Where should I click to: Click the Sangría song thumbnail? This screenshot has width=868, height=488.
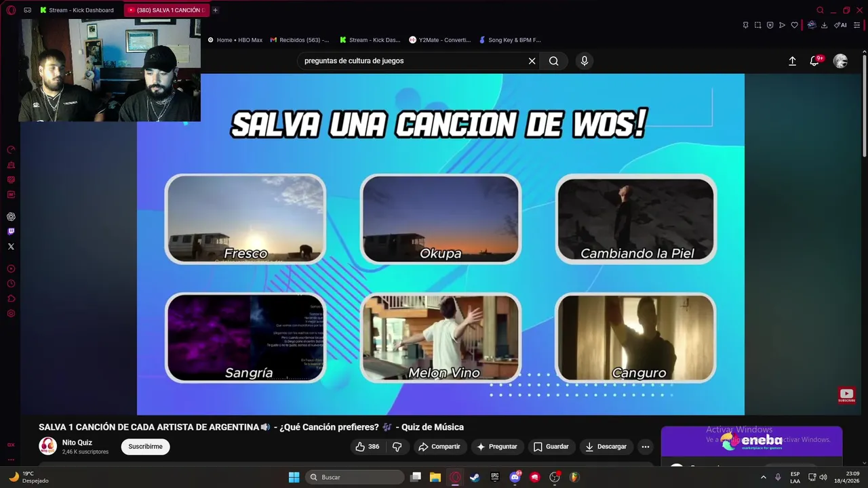coord(245,338)
